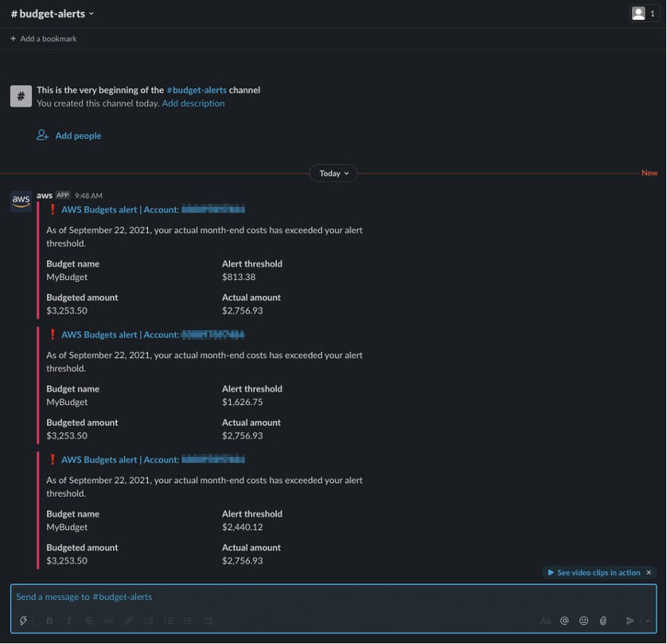This screenshot has height=644, width=667.
Task: Click Add description link
Action: click(x=193, y=103)
